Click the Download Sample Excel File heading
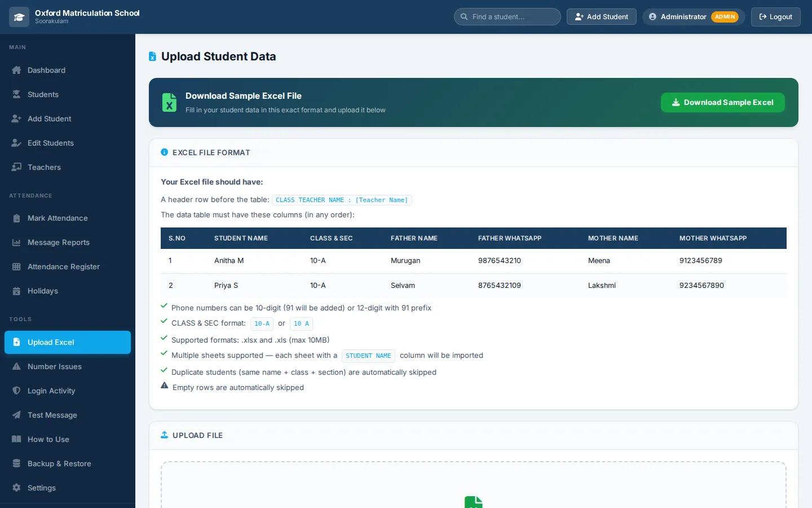812x508 pixels. [x=244, y=96]
